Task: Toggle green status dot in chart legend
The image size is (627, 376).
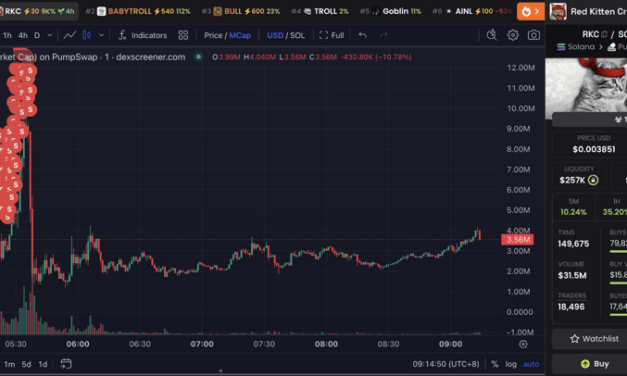Action: click(198, 57)
